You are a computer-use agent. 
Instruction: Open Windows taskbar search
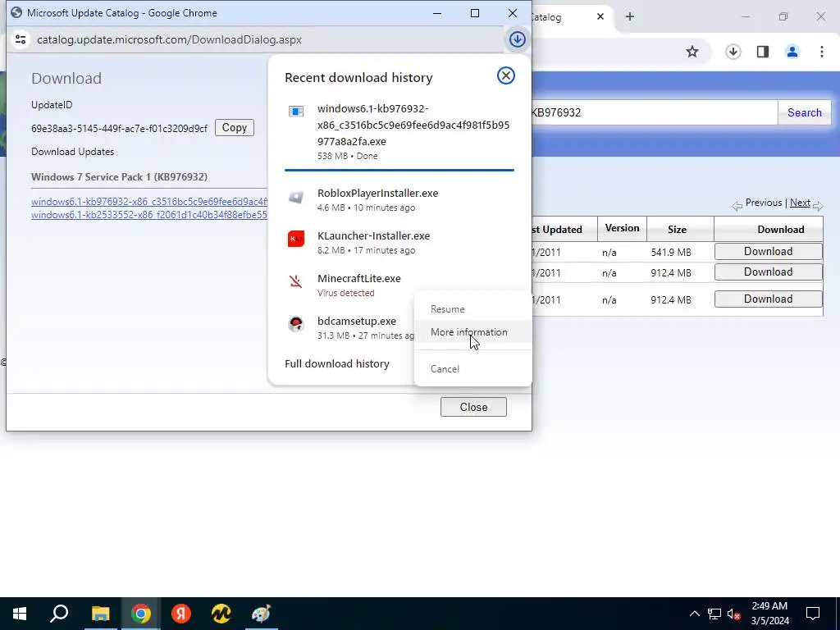point(59,614)
